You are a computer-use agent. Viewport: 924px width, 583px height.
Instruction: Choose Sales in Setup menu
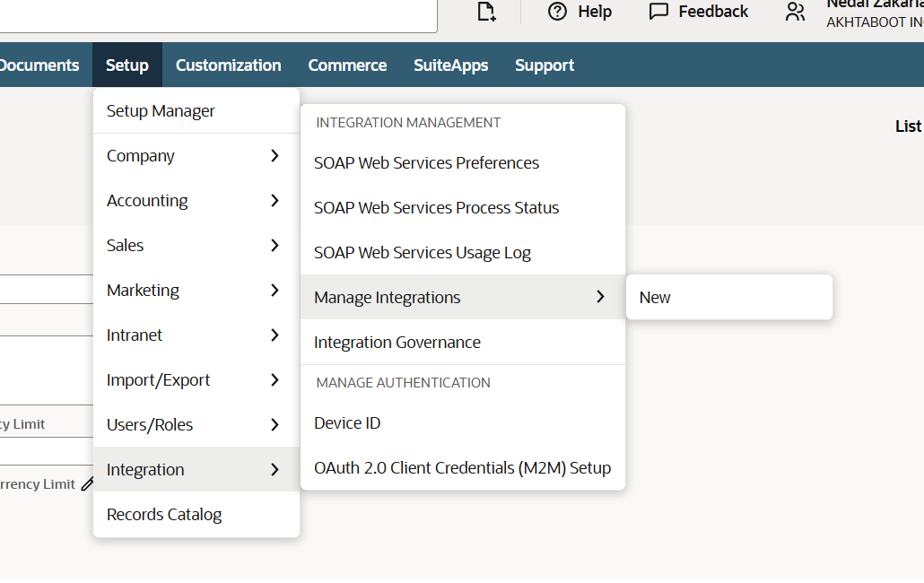(x=196, y=245)
